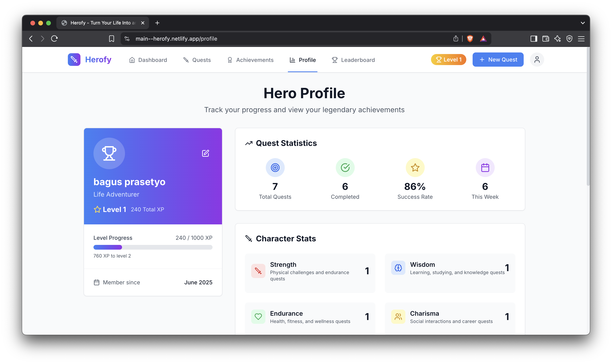Click the Charisma stat card
The width and height of the screenshot is (612, 364).
coord(450,318)
